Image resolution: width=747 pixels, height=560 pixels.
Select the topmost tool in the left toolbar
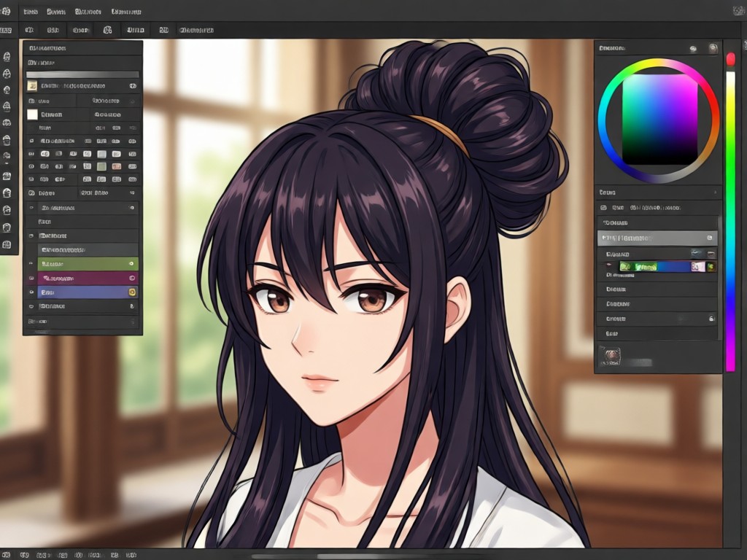click(x=7, y=57)
